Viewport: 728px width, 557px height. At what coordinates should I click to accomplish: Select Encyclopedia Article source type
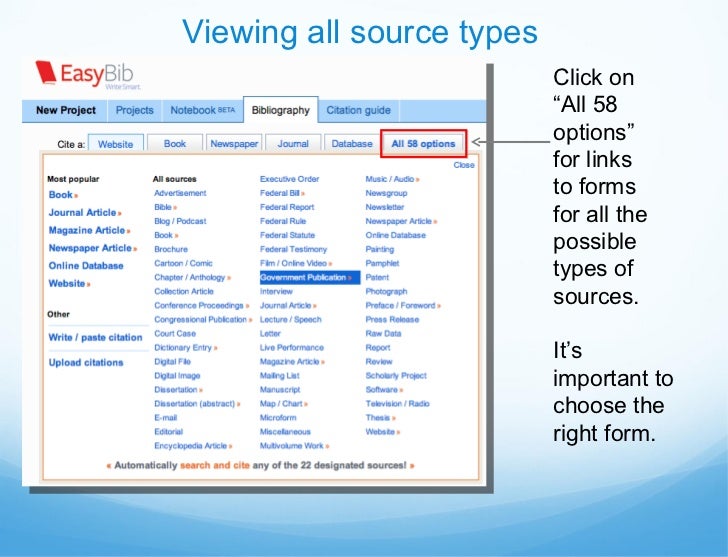(x=193, y=446)
